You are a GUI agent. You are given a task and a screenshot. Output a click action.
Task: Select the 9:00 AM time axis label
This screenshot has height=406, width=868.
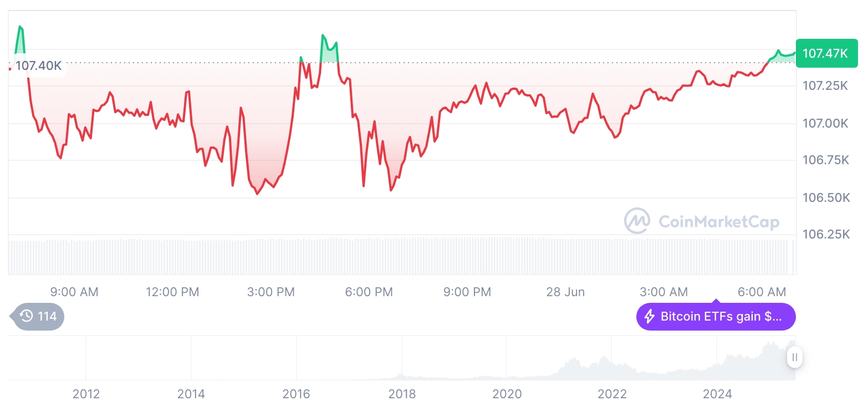point(74,292)
